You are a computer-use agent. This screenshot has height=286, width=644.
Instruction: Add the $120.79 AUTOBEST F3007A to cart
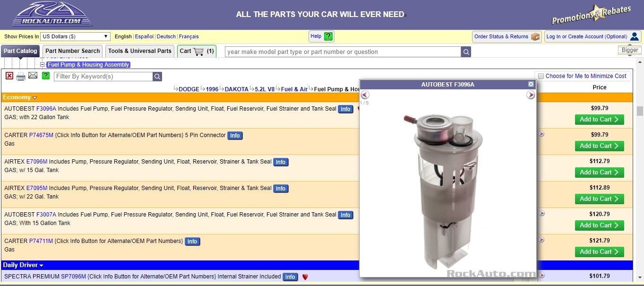point(599,225)
